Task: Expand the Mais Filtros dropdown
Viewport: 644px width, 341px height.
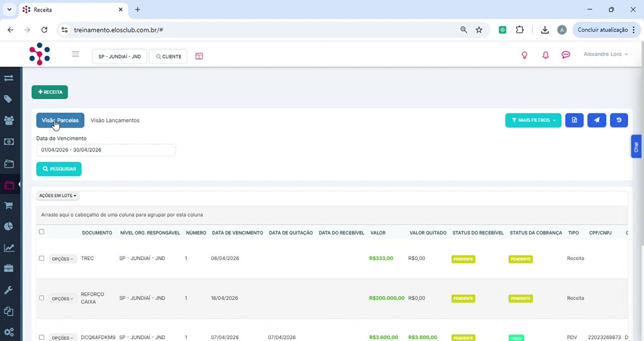Action: click(533, 120)
